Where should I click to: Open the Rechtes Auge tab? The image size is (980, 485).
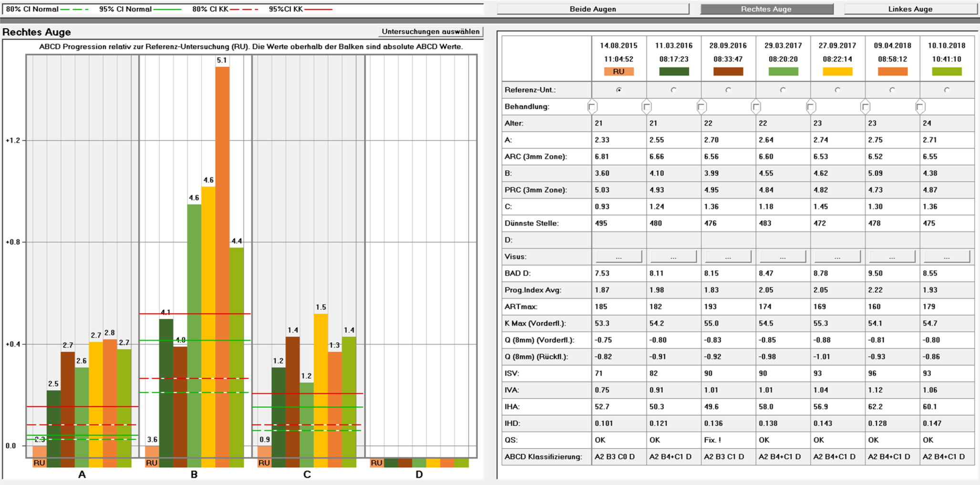point(766,9)
